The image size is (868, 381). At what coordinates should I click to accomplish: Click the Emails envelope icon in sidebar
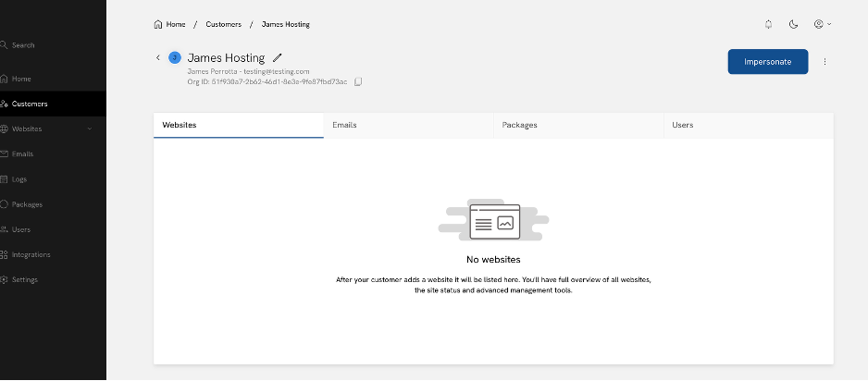pyautogui.click(x=4, y=154)
